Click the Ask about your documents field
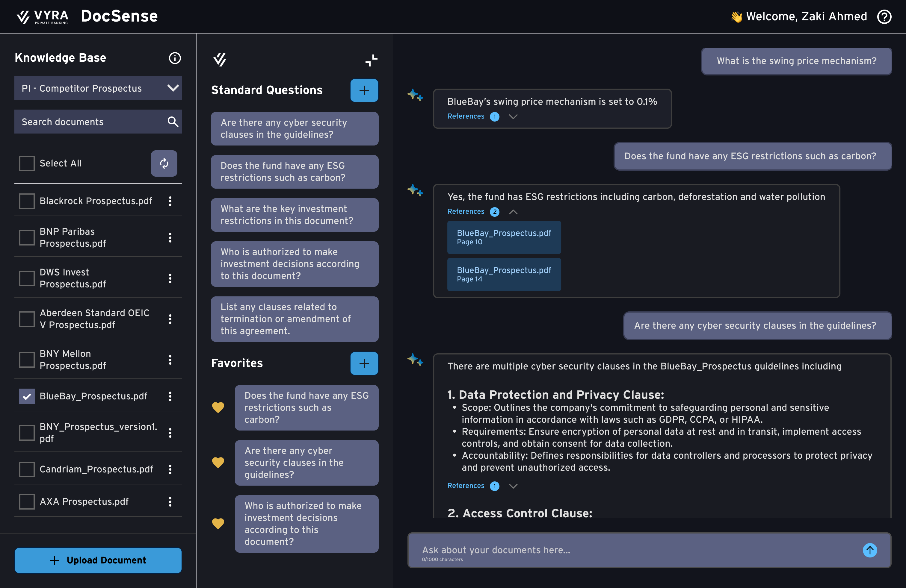 click(650, 550)
